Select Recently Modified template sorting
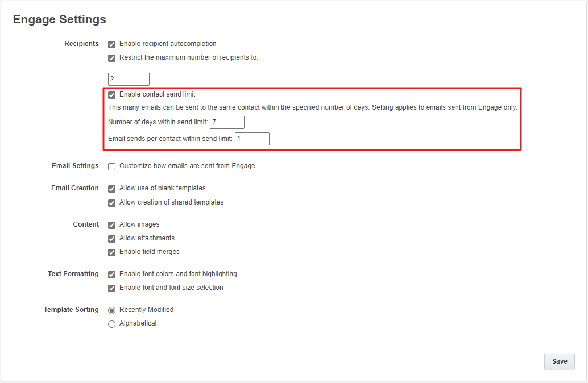 pos(112,310)
